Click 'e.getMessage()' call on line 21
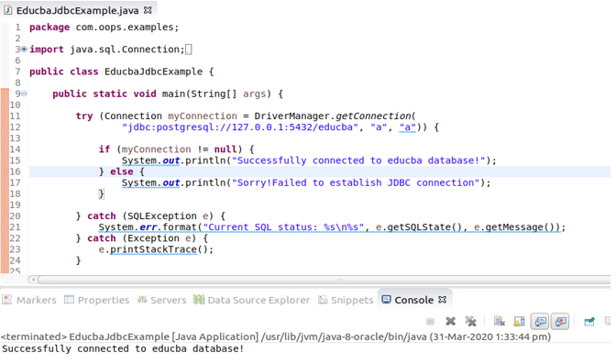This screenshot has width=616, height=364. tap(514, 227)
